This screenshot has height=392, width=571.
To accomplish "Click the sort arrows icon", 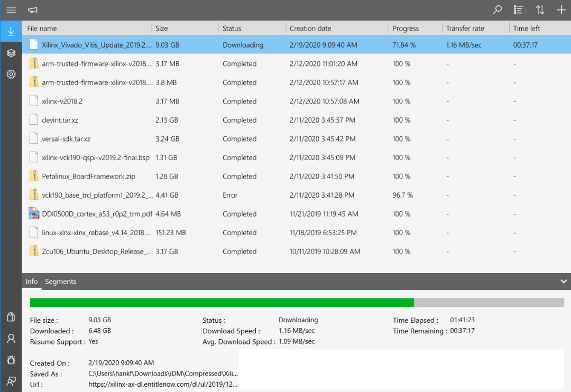I will [540, 10].
